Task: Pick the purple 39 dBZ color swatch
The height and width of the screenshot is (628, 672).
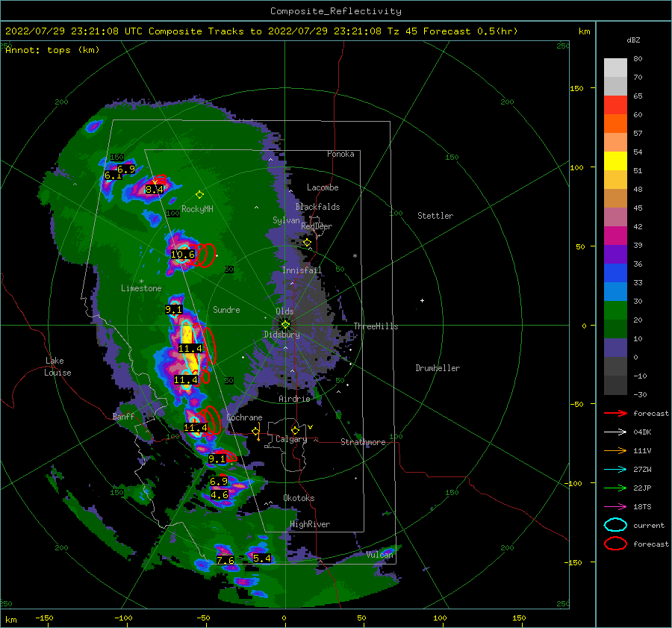Action: (x=615, y=255)
